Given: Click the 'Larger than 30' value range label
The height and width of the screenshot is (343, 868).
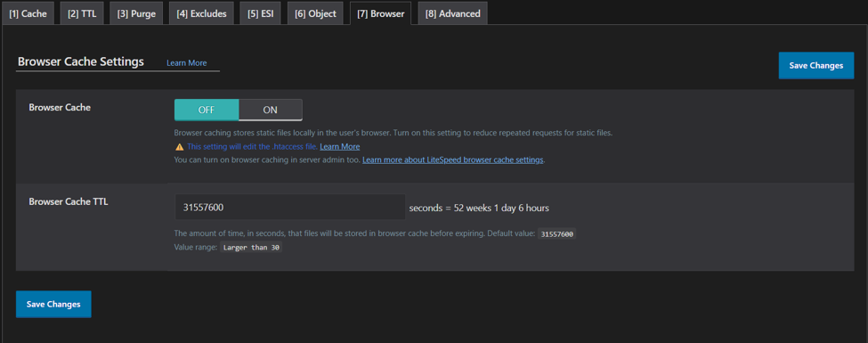Looking at the screenshot, I should (x=251, y=247).
